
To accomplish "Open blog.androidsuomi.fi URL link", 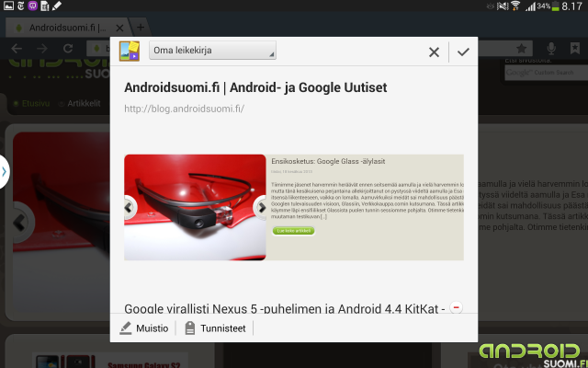I will [184, 109].
